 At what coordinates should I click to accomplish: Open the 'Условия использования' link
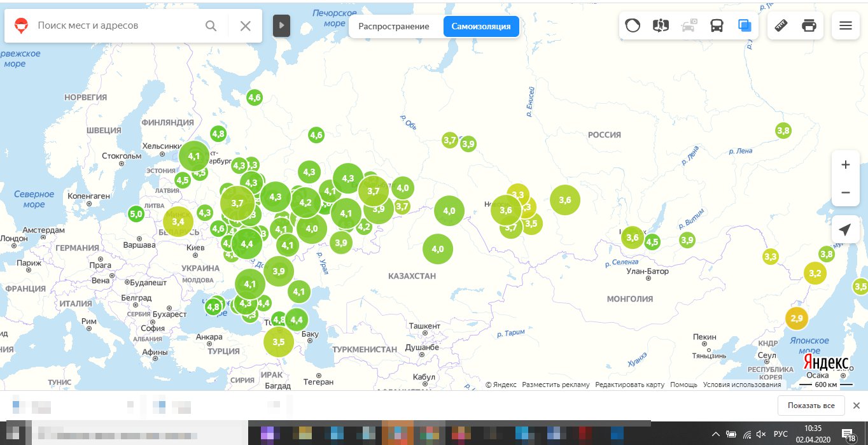click(741, 385)
